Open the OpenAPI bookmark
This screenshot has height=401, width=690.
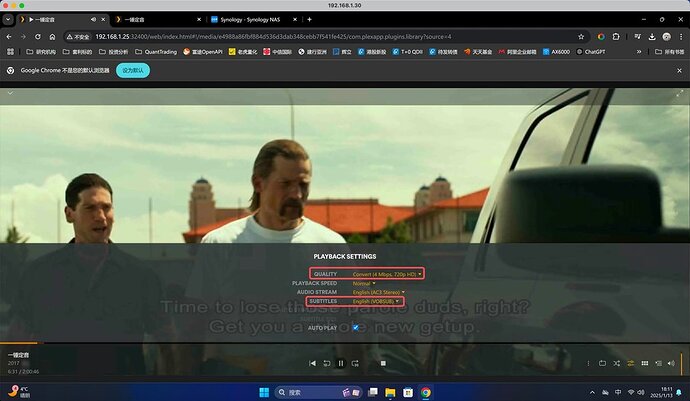tap(203, 52)
